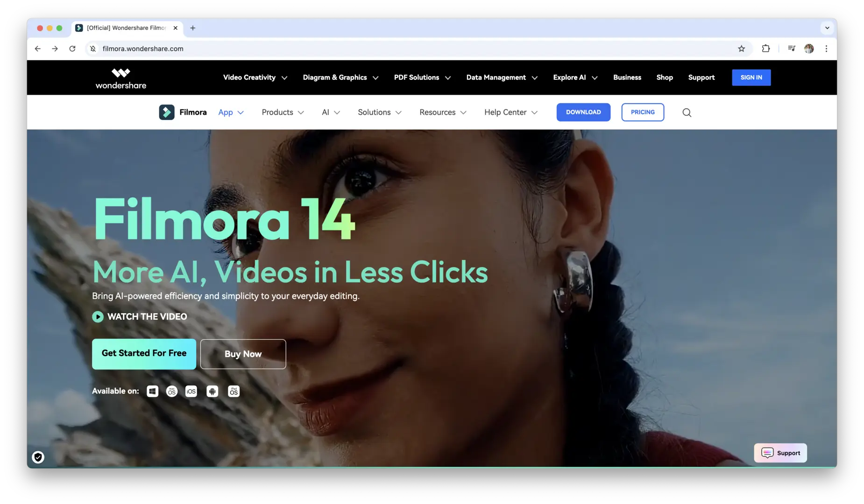Click the Filmora logo icon
This screenshot has width=864, height=504.
167,112
